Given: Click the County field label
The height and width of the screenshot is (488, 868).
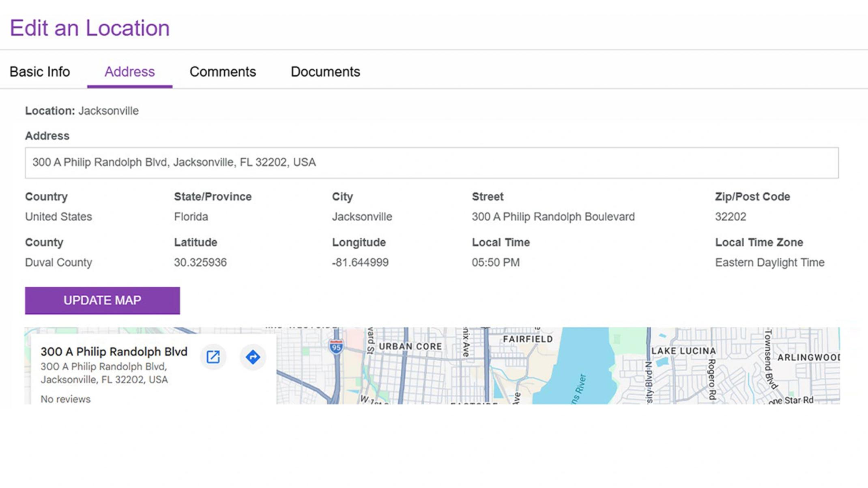Looking at the screenshot, I should (44, 242).
